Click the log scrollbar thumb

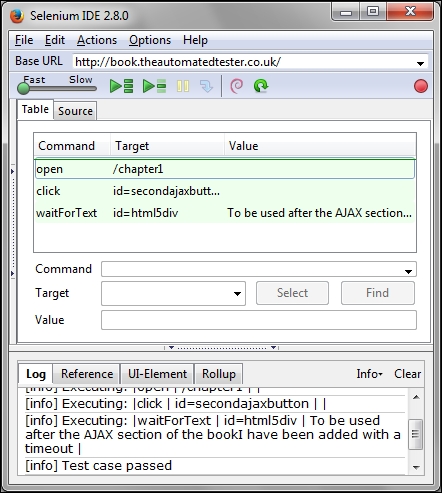(416, 434)
